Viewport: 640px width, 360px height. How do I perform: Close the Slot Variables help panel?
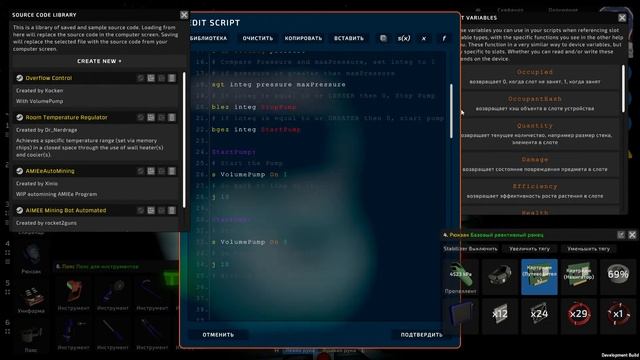(x=622, y=18)
